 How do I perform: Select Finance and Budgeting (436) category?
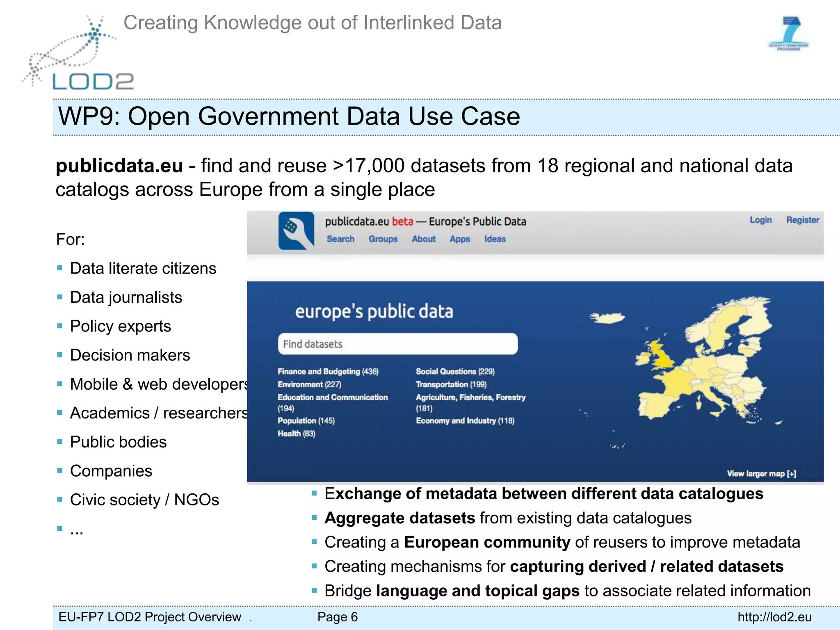pos(328,371)
